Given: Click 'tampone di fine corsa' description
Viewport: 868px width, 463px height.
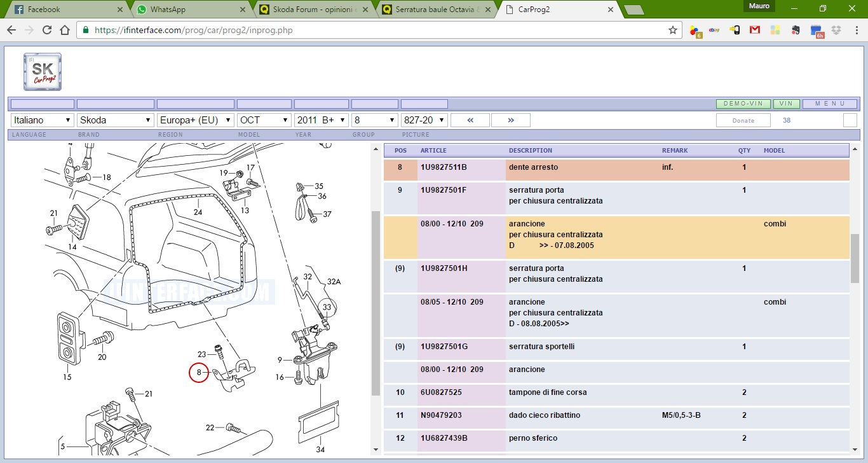Looking at the screenshot, I should [548, 392].
